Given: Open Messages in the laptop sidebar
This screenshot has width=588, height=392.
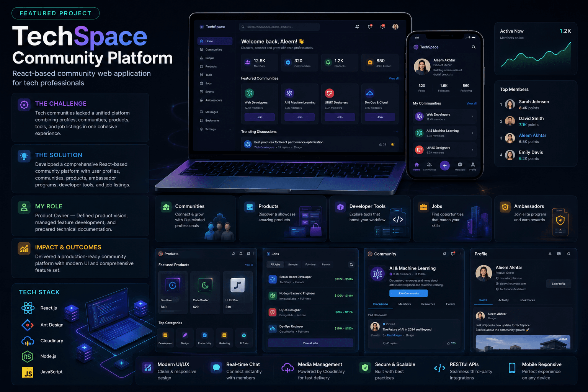Looking at the screenshot, I should (209, 112).
